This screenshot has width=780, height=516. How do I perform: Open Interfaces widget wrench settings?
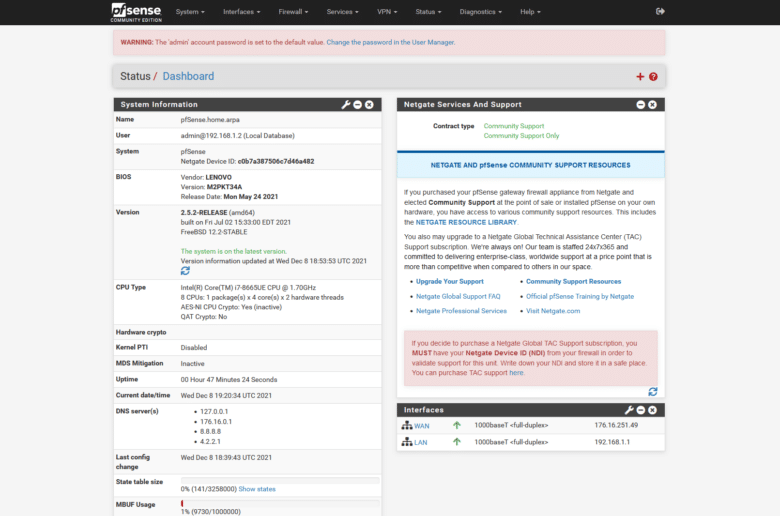(629, 410)
